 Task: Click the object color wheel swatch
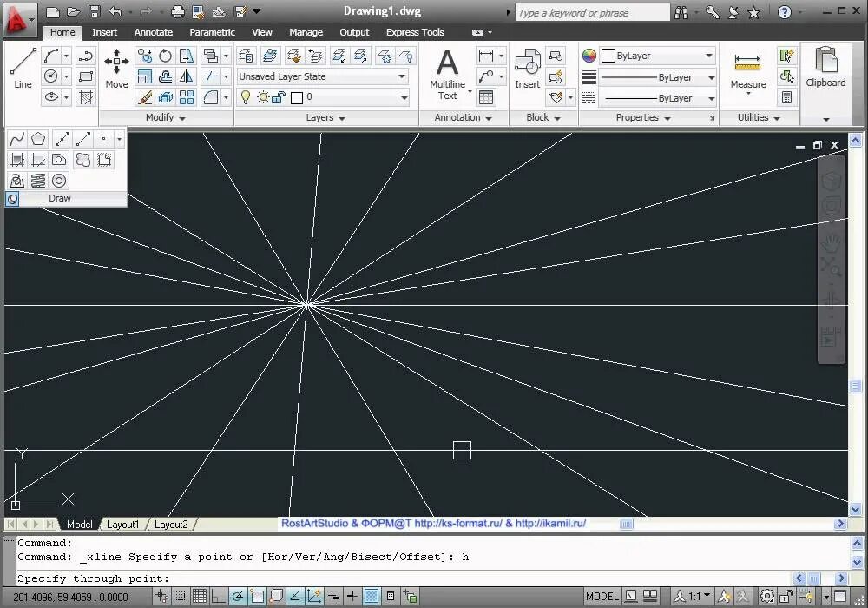[589, 56]
